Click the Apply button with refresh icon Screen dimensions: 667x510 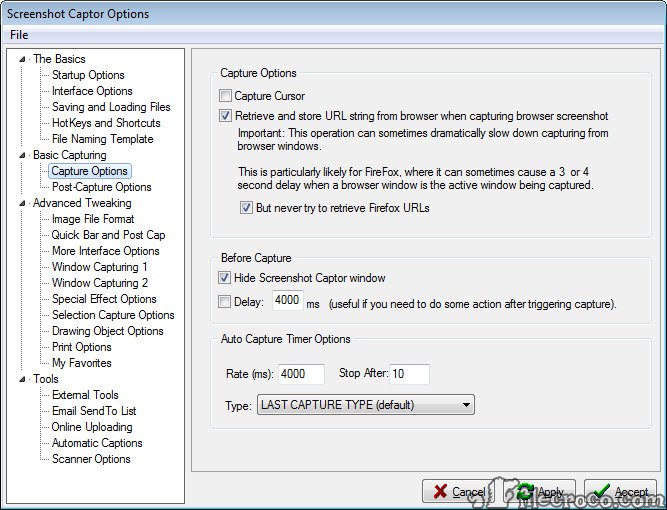pos(539,492)
